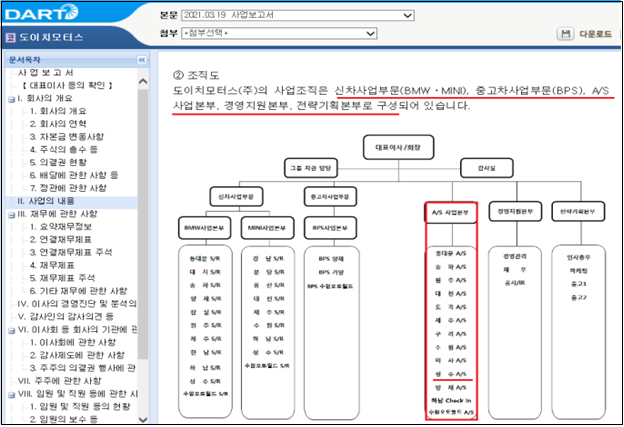Viewport: 624px width, 427px height.
Task: Collapse the VI. 이사회 등 회사의 기관 node
Action: point(12,330)
